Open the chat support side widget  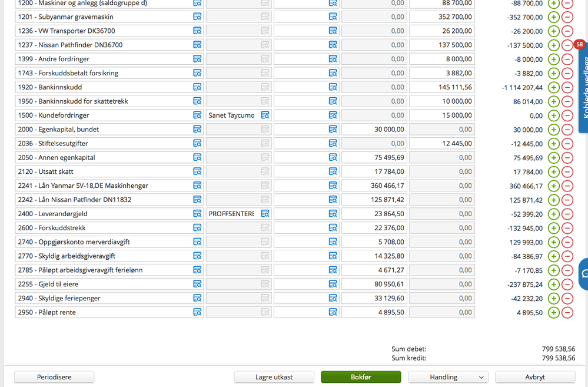coord(583,274)
